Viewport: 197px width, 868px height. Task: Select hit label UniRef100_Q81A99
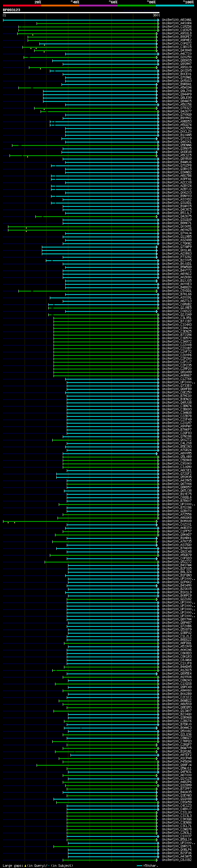[x=176, y=372]
